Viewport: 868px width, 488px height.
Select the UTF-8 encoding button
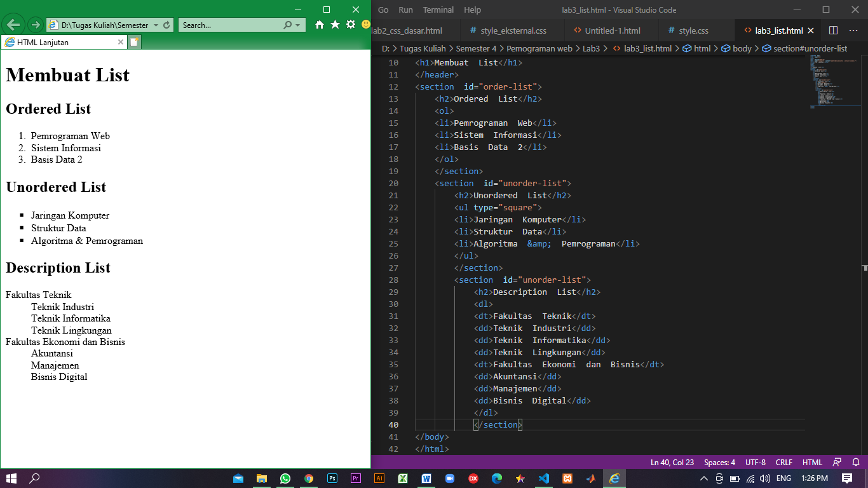[x=756, y=462]
